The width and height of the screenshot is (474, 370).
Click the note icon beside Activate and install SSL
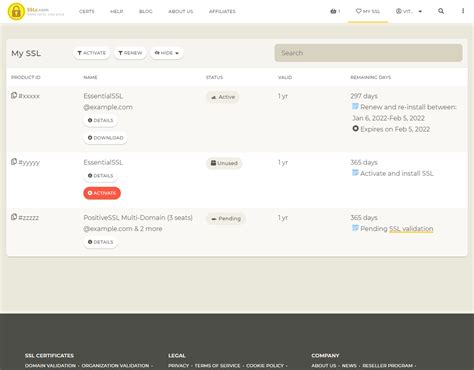tap(355, 173)
